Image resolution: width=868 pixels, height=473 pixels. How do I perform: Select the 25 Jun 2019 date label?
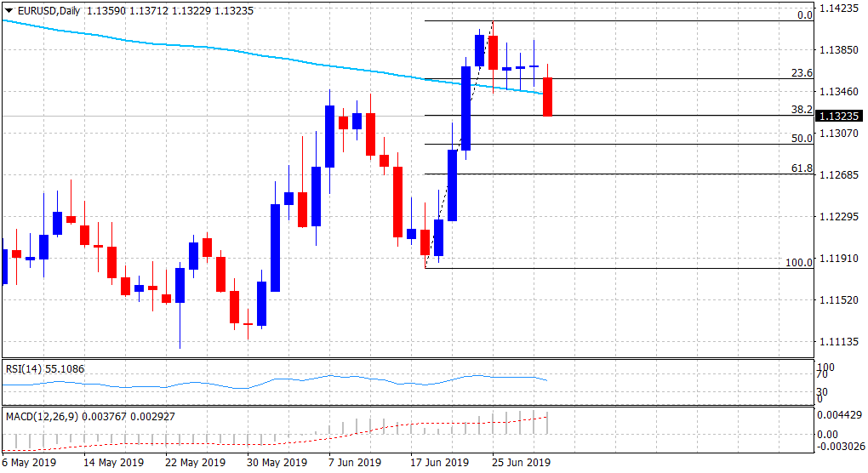tap(520, 463)
